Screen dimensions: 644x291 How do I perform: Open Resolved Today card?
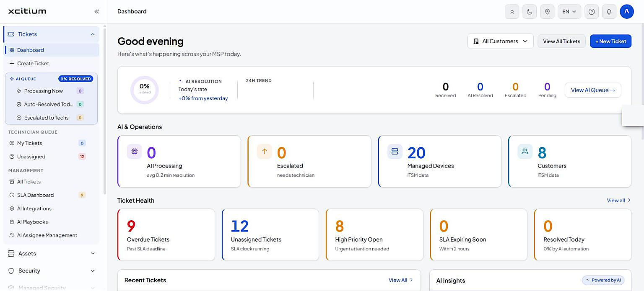click(x=583, y=235)
